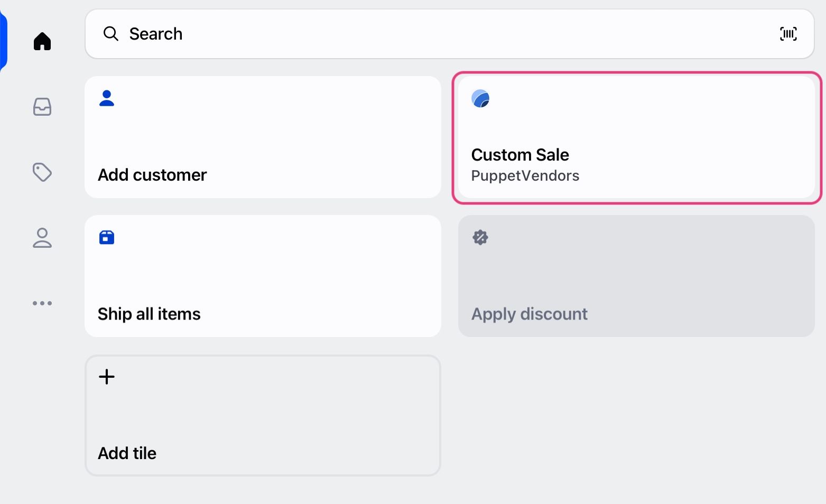Image resolution: width=826 pixels, height=504 pixels.
Task: Click the magnifying glass search icon
Action: (111, 34)
